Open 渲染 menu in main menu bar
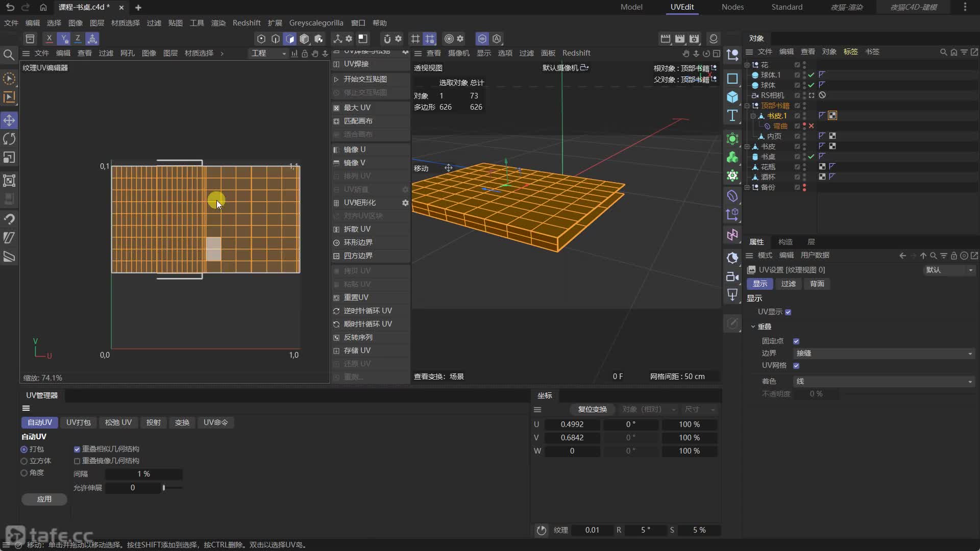Screen dimensions: 980x551 (x=218, y=23)
